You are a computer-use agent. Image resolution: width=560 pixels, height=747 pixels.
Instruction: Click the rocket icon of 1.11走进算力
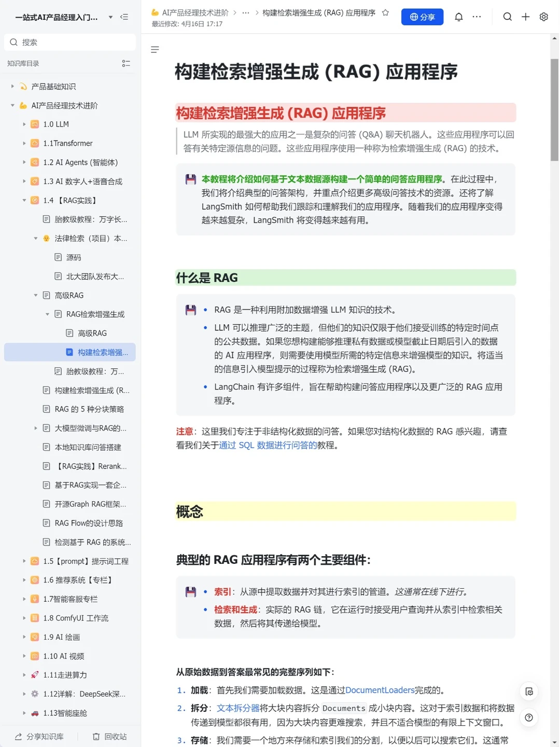[x=35, y=675]
